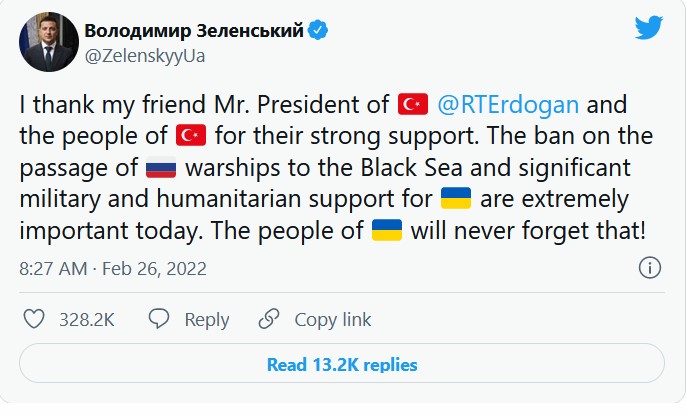The image size is (687, 417).
Task: Click the Turkish flag after "the people of"
Action: coord(190,136)
